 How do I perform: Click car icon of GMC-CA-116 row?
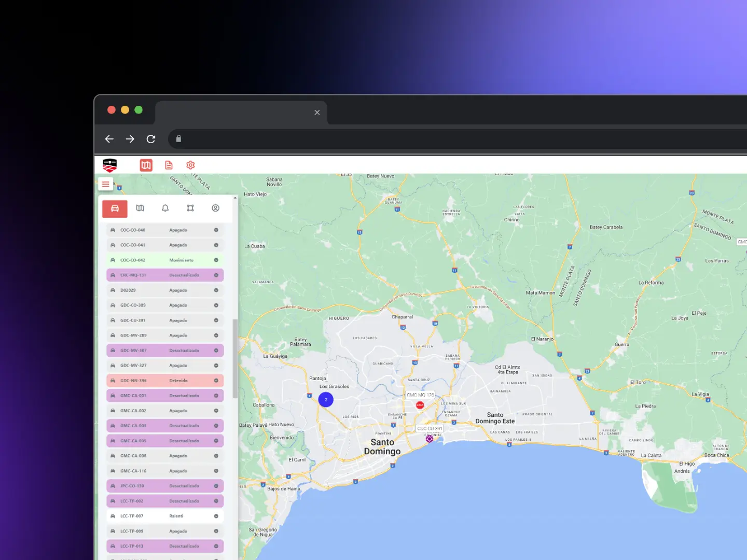(x=113, y=471)
